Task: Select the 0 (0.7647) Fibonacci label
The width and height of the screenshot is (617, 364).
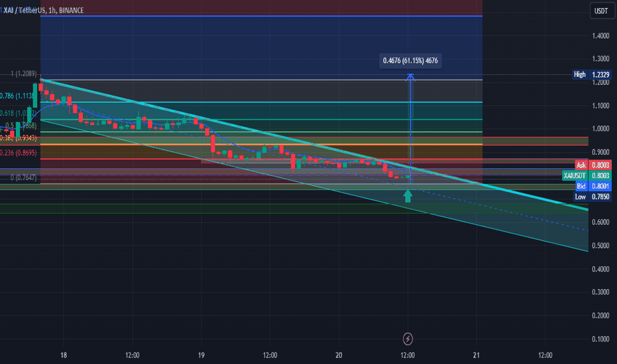Action: click(24, 178)
